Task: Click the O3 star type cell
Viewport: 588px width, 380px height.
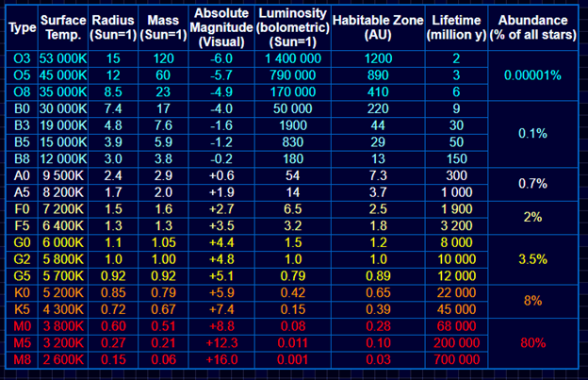Action: pos(22,58)
